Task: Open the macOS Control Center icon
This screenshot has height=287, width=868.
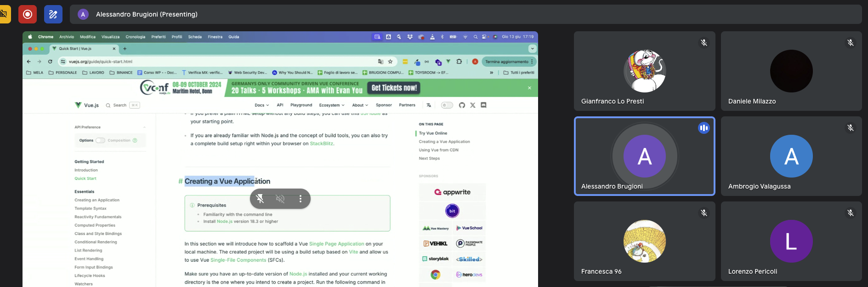Action: [x=485, y=37]
